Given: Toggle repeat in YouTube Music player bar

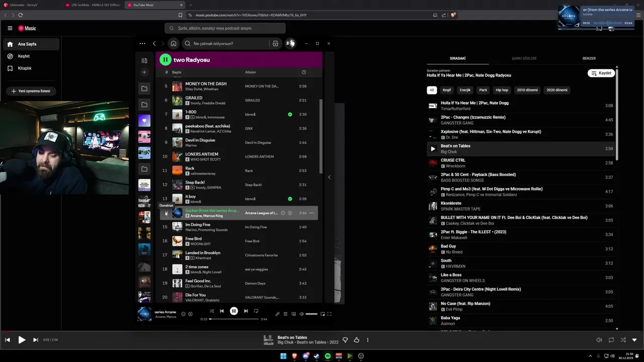Looking at the screenshot, I should pos(611,340).
